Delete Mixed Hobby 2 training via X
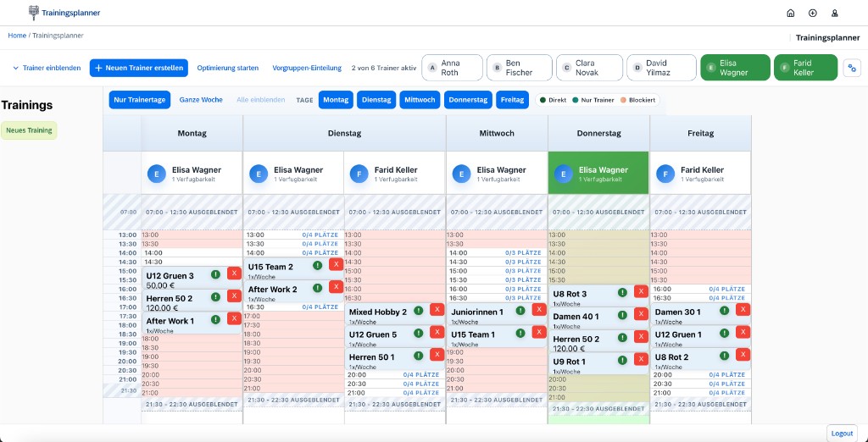Viewport: 868px width, 442px height. point(437,310)
